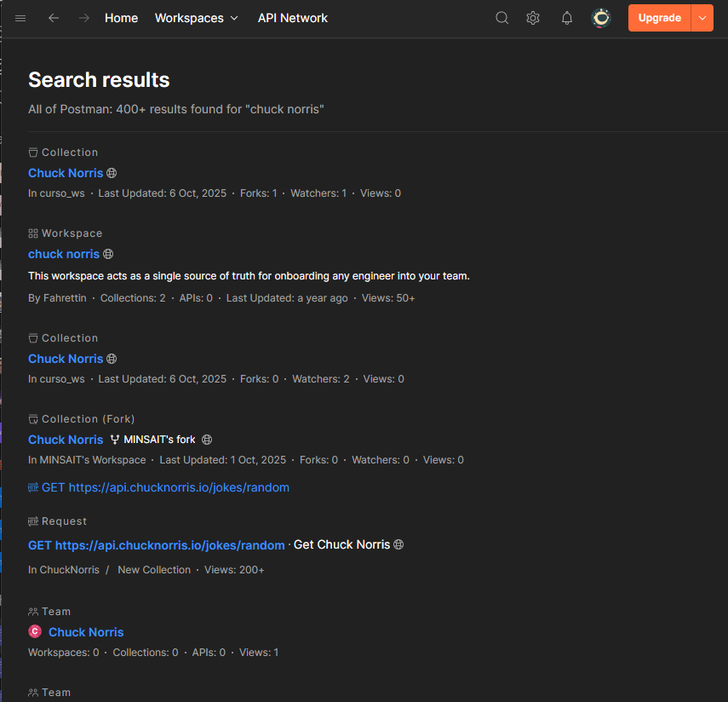This screenshot has width=728, height=702.
Task: Click the Upgrade button
Action: [x=659, y=18]
